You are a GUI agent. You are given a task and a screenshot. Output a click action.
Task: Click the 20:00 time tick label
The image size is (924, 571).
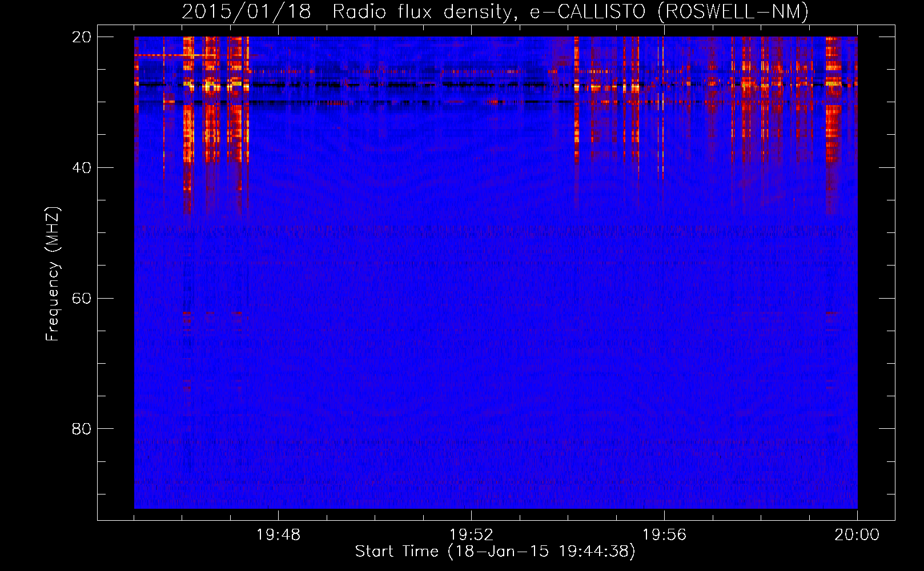[857, 535]
